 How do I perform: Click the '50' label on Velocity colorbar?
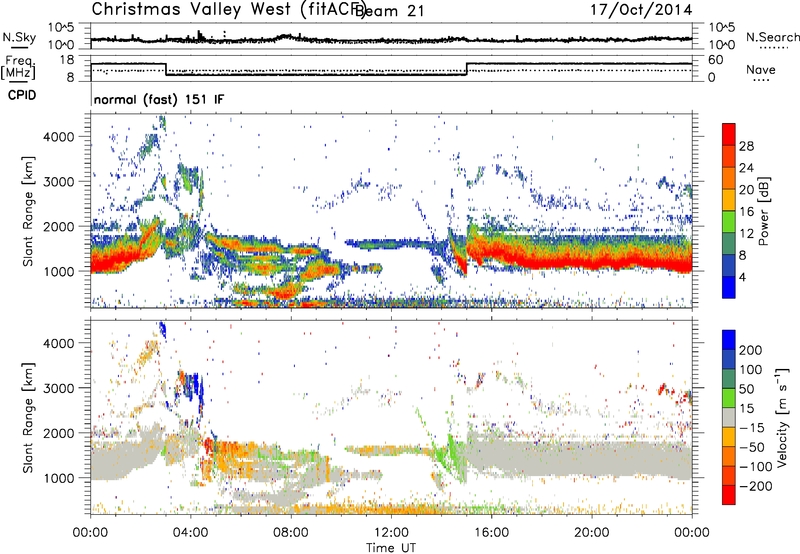tap(746, 389)
